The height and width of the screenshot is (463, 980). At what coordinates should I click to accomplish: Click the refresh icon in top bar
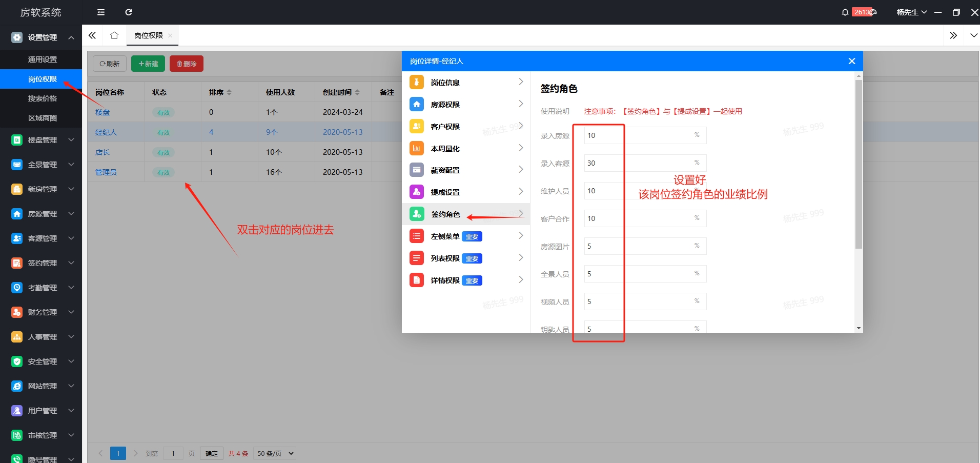[129, 12]
